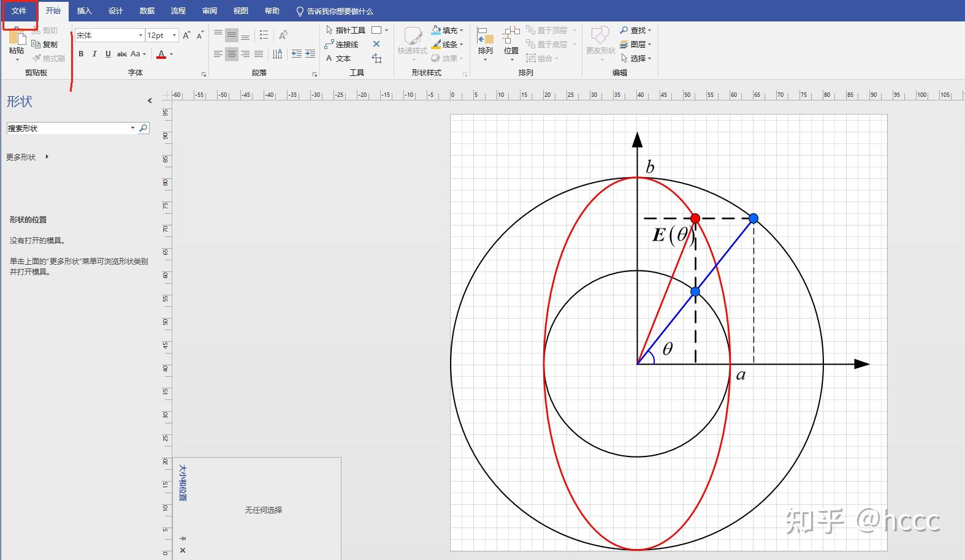
Task: Click the Copy (复制) button
Action: [45, 44]
